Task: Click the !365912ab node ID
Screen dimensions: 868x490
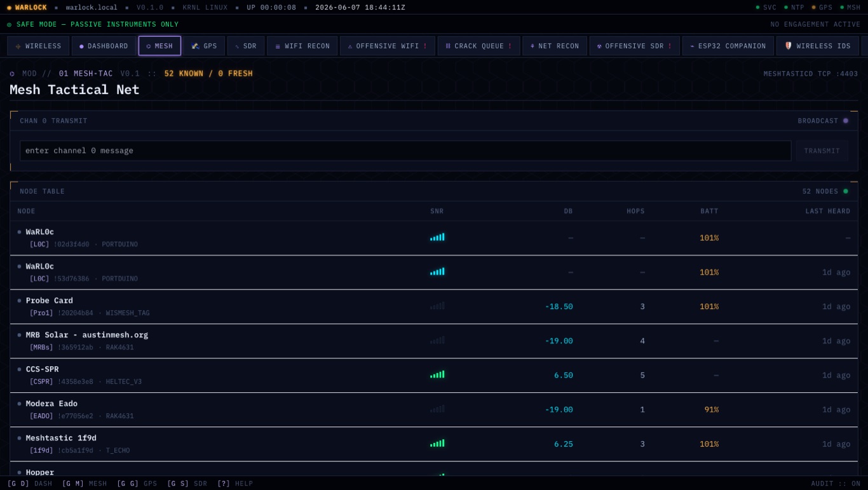Action: point(76,348)
